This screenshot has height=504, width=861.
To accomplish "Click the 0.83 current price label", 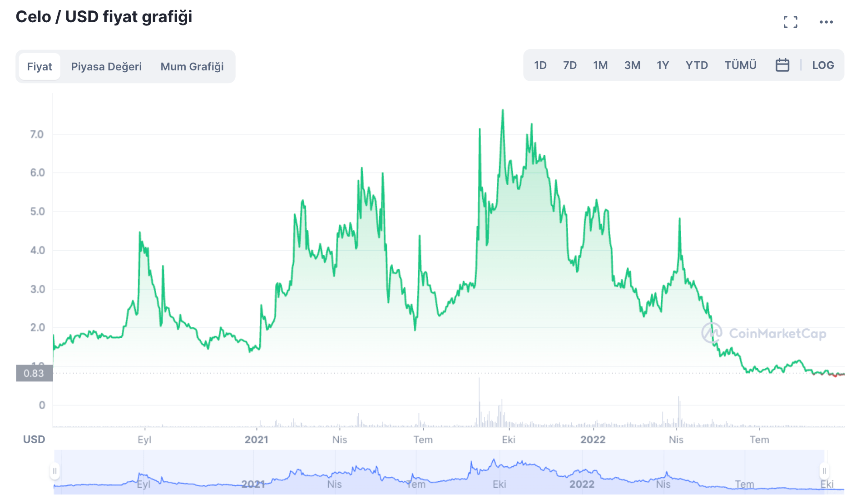I will (34, 373).
